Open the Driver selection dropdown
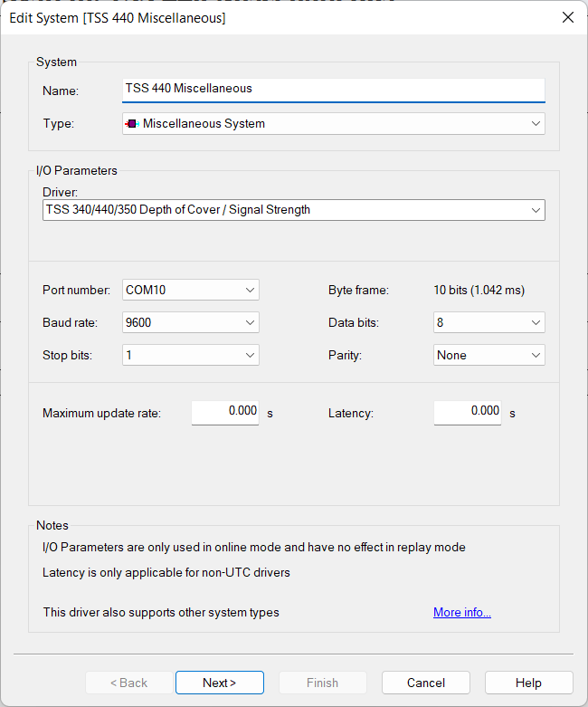The image size is (588, 707). (x=535, y=210)
